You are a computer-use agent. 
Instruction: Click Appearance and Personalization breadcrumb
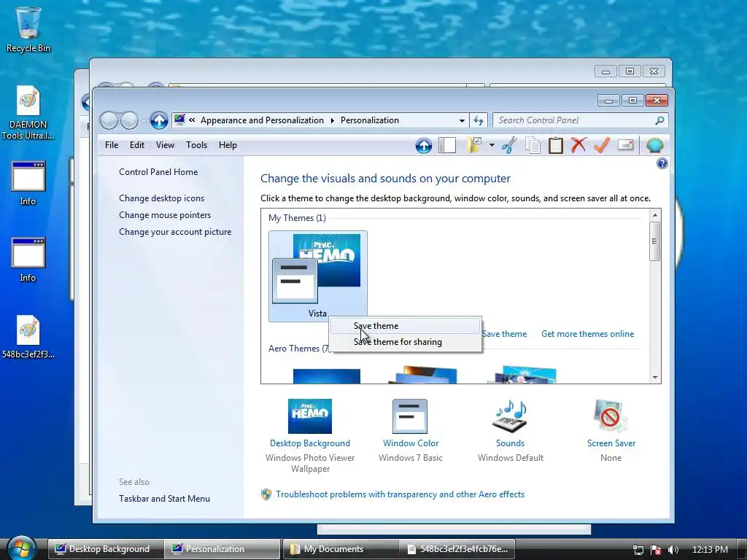[x=262, y=120]
